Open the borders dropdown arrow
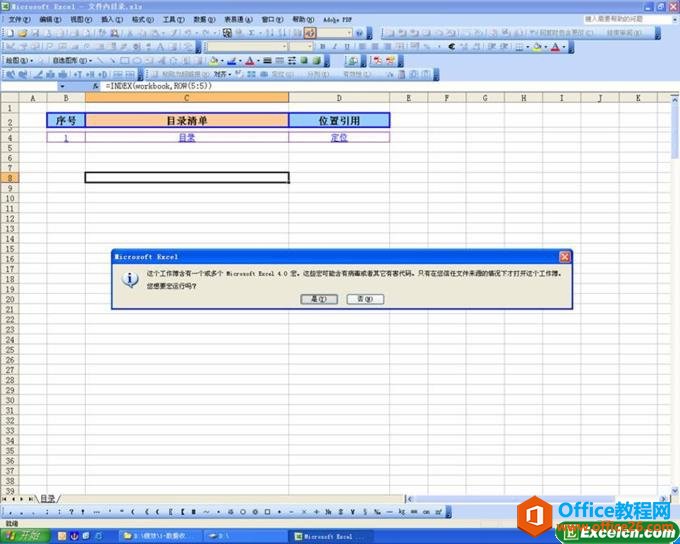 527,47
